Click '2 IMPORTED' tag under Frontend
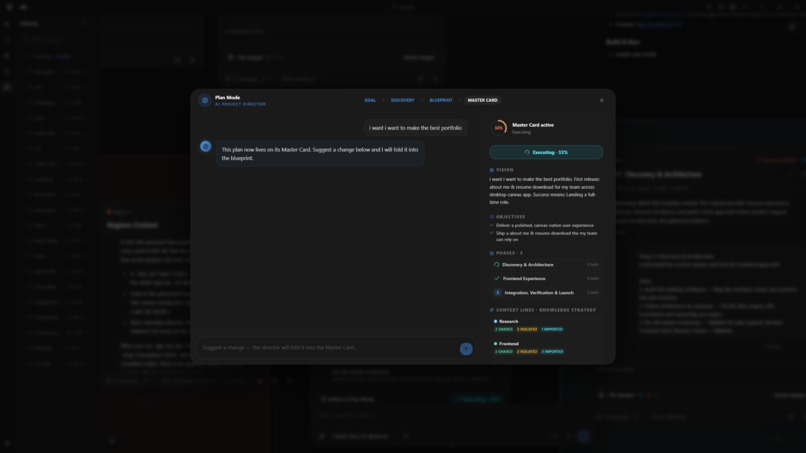This screenshot has width=806, height=453. pos(552,352)
